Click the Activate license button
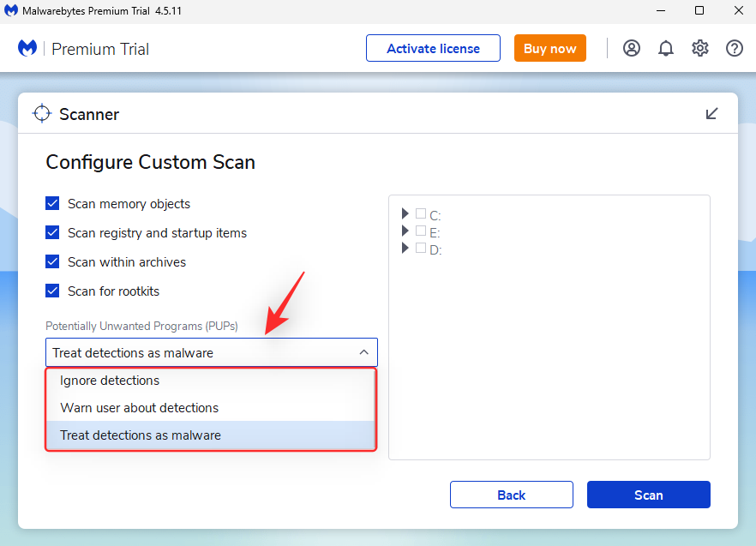The height and width of the screenshot is (546, 756). coord(433,48)
